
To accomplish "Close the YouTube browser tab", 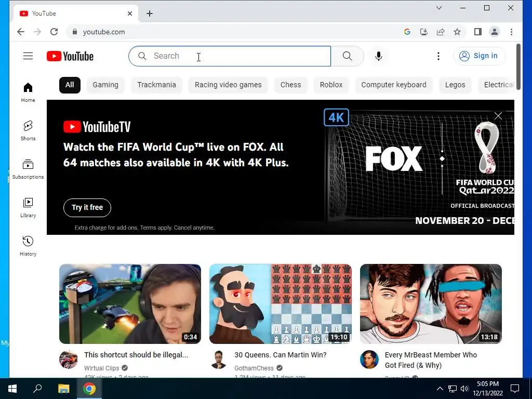I will [130, 14].
